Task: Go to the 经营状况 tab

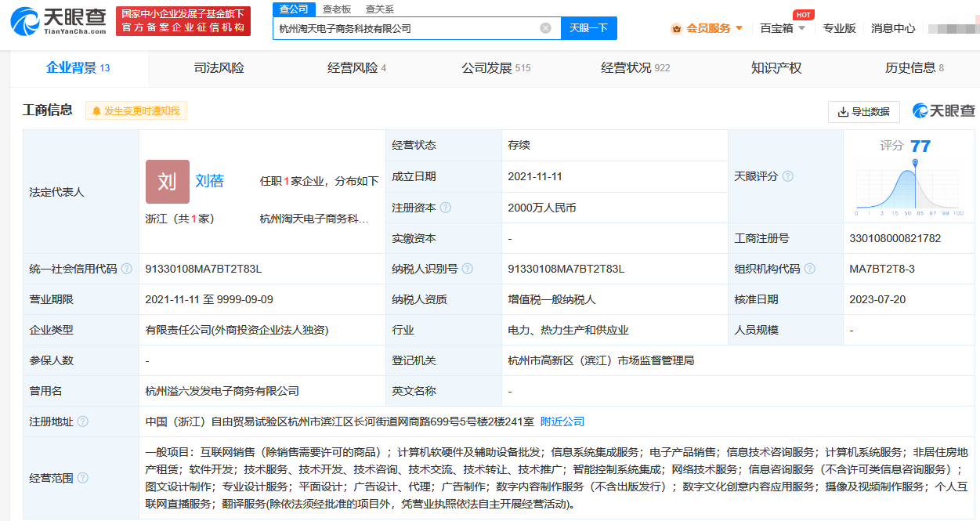Action: pyautogui.click(x=635, y=68)
